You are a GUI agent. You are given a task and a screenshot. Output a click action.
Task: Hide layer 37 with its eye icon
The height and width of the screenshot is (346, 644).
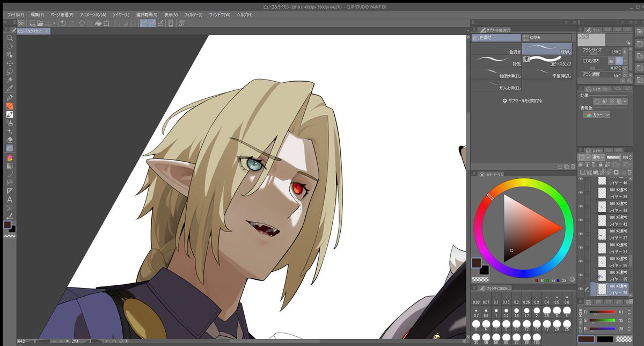pos(581,234)
